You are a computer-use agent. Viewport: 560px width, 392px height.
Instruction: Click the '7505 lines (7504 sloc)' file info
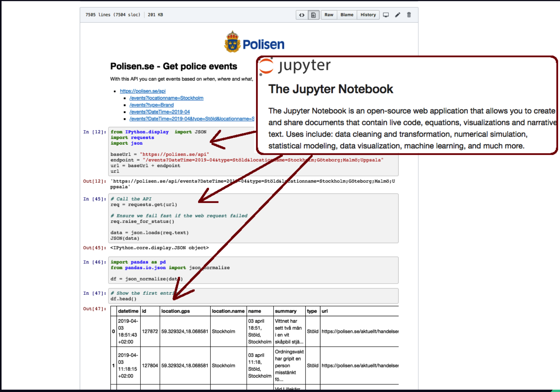(113, 15)
